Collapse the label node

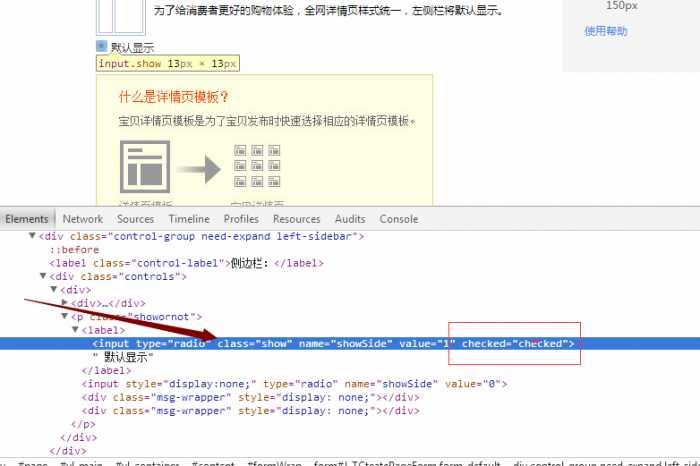pos(75,329)
